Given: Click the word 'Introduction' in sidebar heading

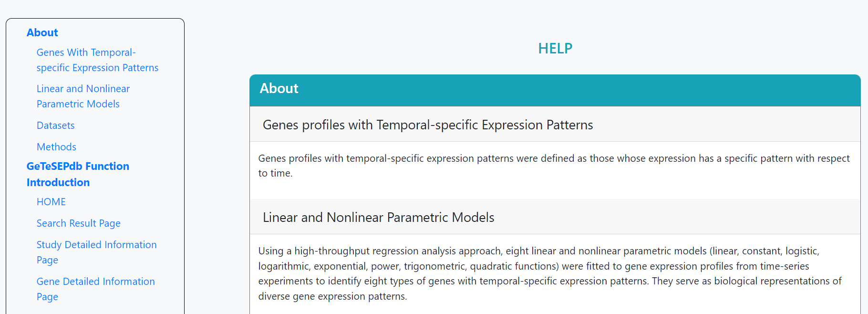Looking at the screenshot, I should tap(58, 182).
